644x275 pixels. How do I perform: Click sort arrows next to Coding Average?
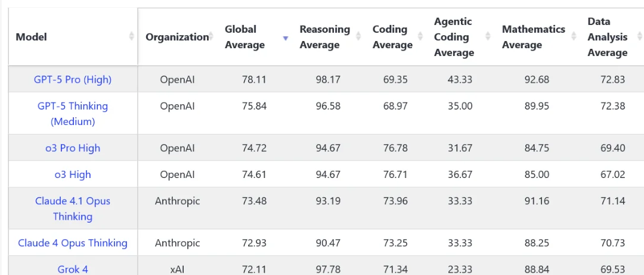click(421, 37)
